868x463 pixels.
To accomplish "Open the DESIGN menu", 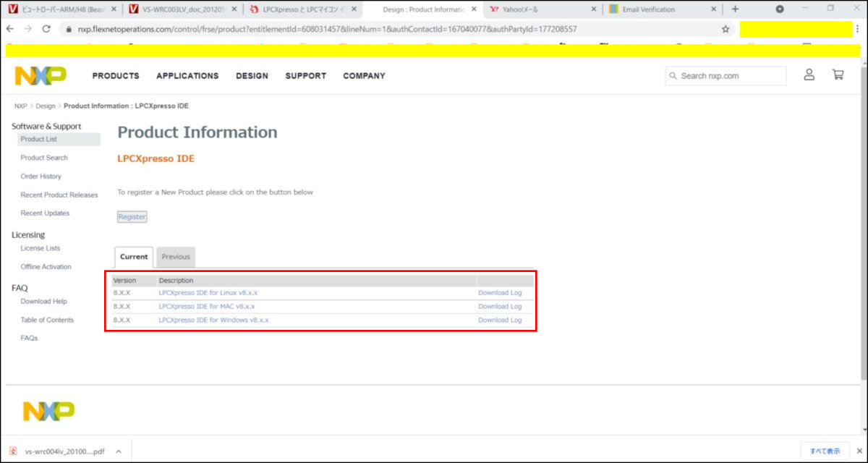I will [x=252, y=76].
